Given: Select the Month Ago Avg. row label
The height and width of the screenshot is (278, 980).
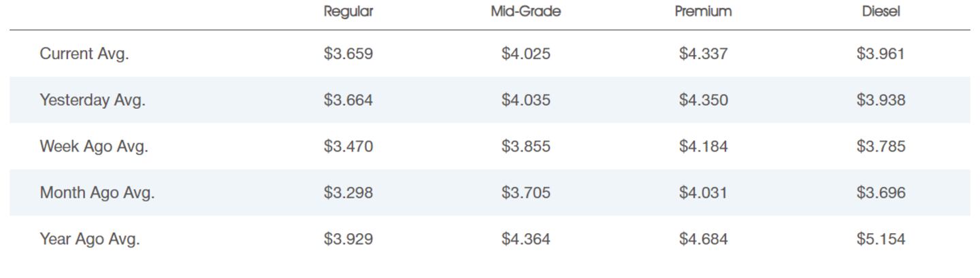Looking at the screenshot, I should [x=97, y=192].
